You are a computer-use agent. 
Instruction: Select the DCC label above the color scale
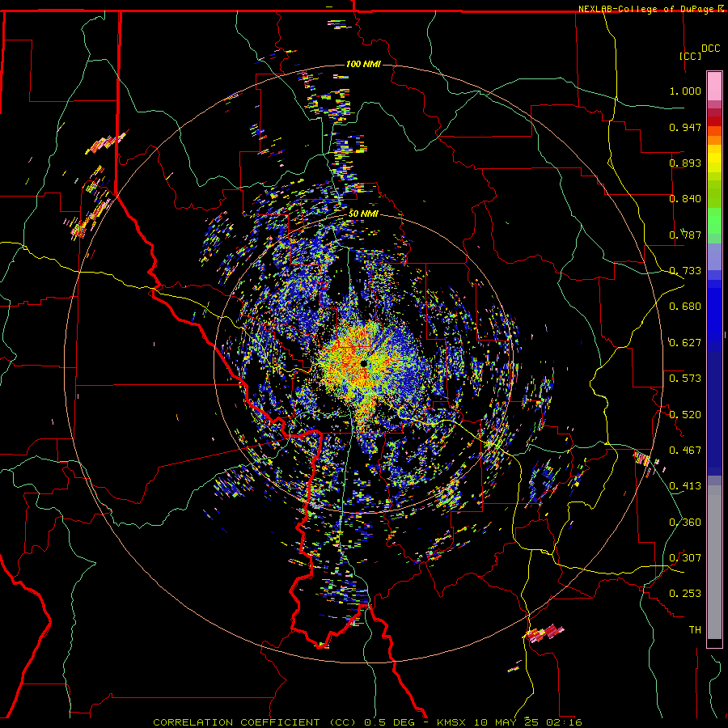tap(710, 49)
